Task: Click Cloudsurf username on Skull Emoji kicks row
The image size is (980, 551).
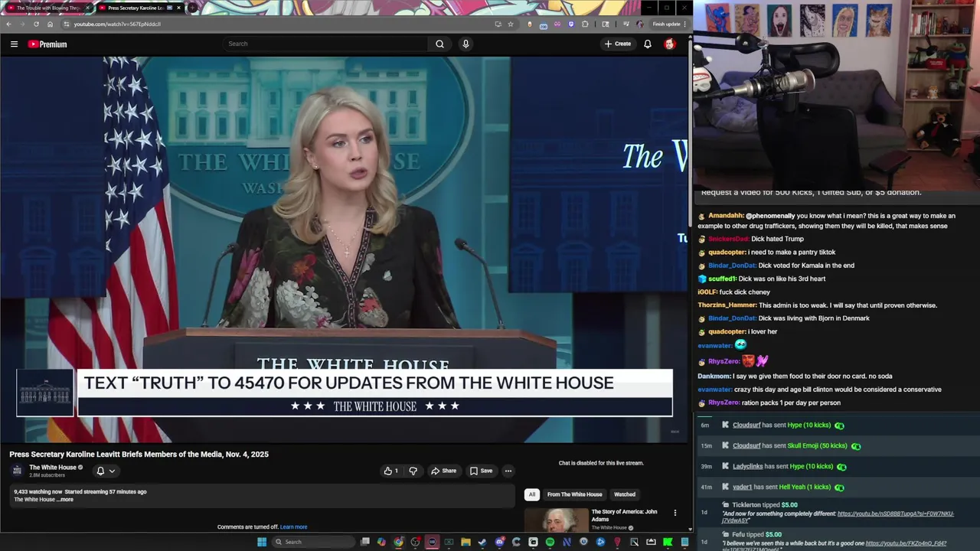Action: click(x=746, y=445)
